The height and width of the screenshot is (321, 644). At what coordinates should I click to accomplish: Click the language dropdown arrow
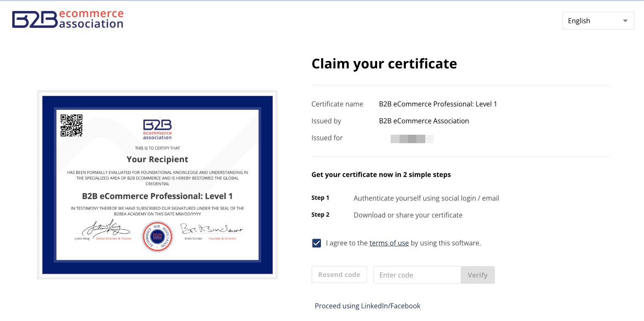coord(625,21)
